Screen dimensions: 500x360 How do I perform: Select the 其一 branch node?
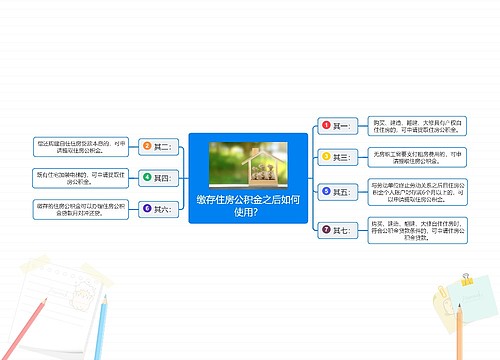[x=338, y=126]
